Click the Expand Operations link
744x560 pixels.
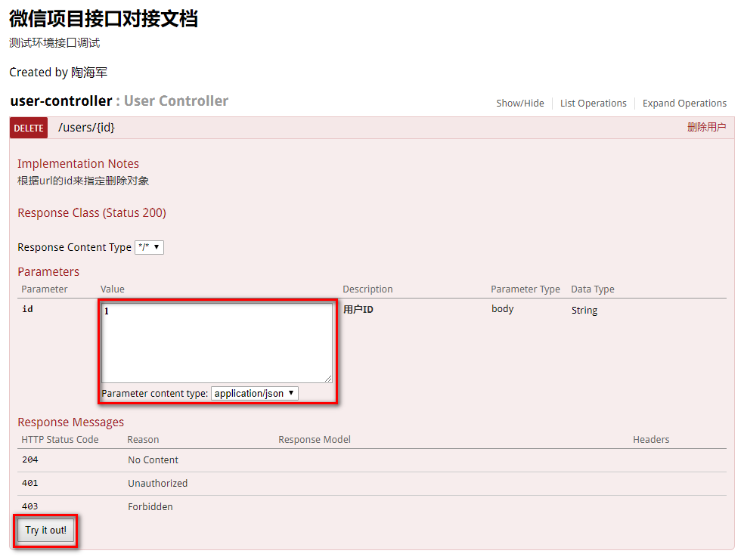[x=684, y=103]
